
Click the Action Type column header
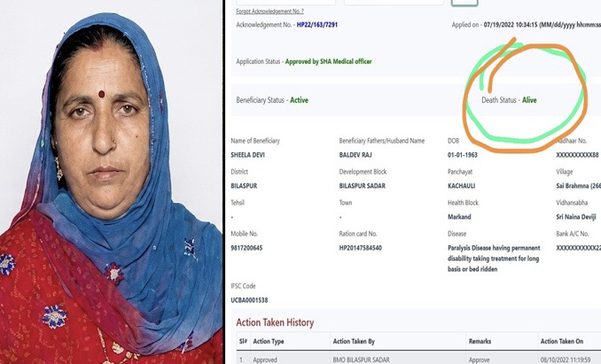point(269,342)
